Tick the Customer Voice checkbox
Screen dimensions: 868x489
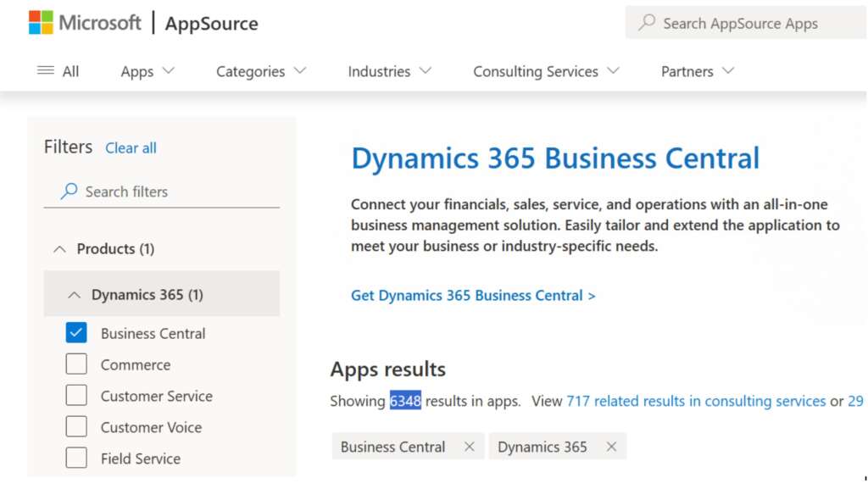76,427
